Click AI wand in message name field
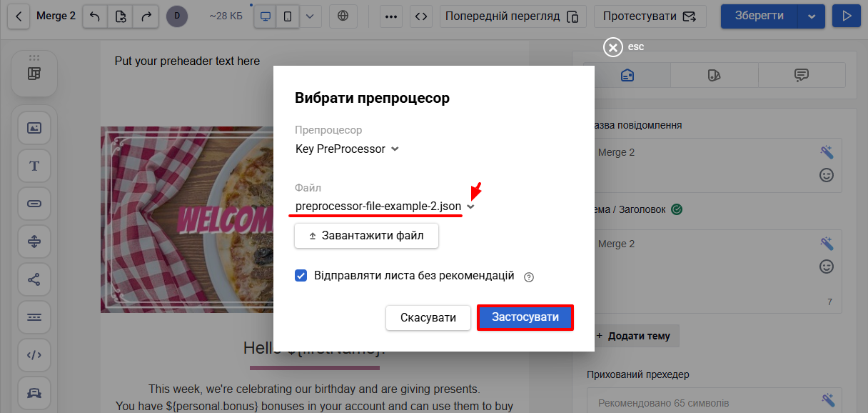This screenshot has width=868, height=413. click(x=827, y=152)
